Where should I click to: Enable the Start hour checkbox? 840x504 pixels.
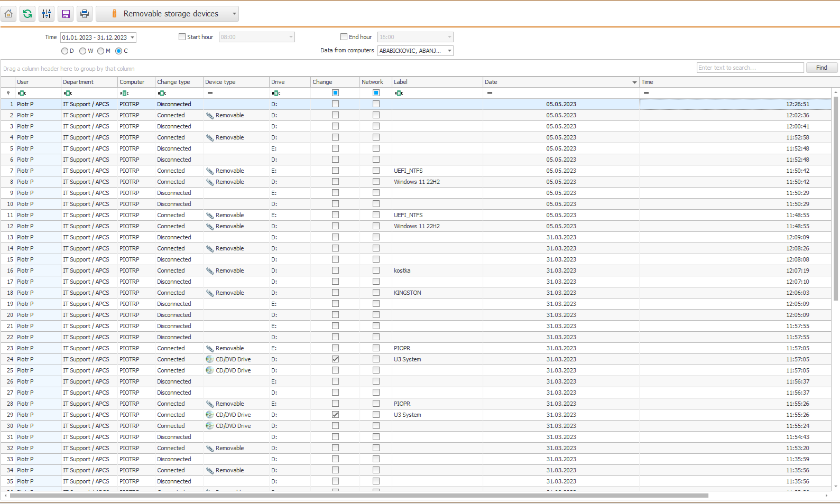182,37
